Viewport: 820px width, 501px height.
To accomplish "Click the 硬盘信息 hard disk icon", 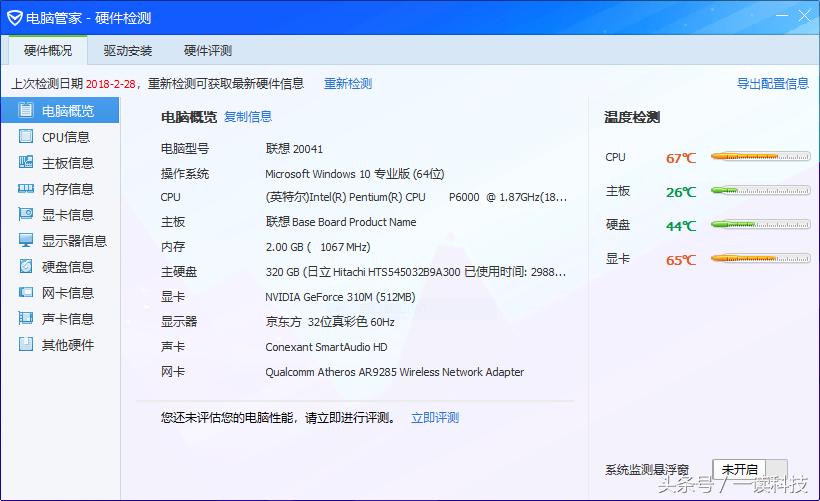I will click(26, 266).
